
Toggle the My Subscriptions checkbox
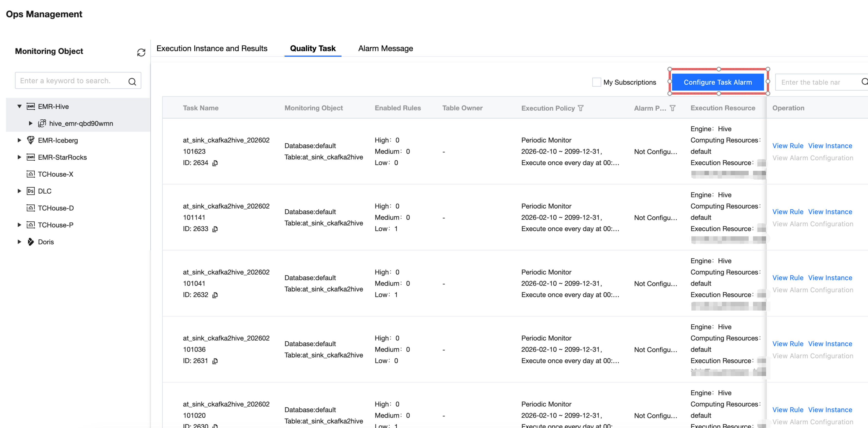pyautogui.click(x=596, y=82)
